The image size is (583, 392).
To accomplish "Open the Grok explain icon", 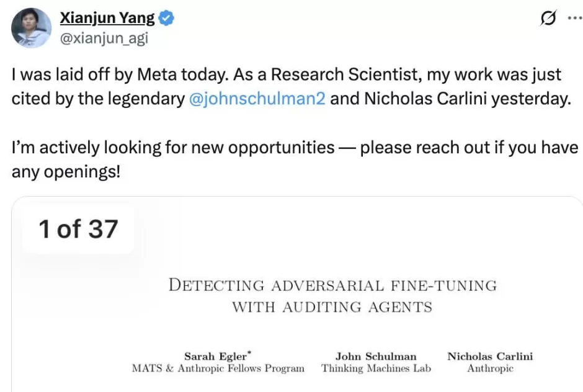I will point(548,19).
